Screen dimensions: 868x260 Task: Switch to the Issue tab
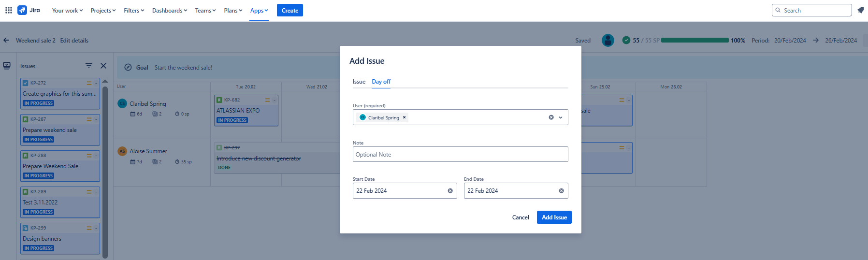tap(359, 82)
